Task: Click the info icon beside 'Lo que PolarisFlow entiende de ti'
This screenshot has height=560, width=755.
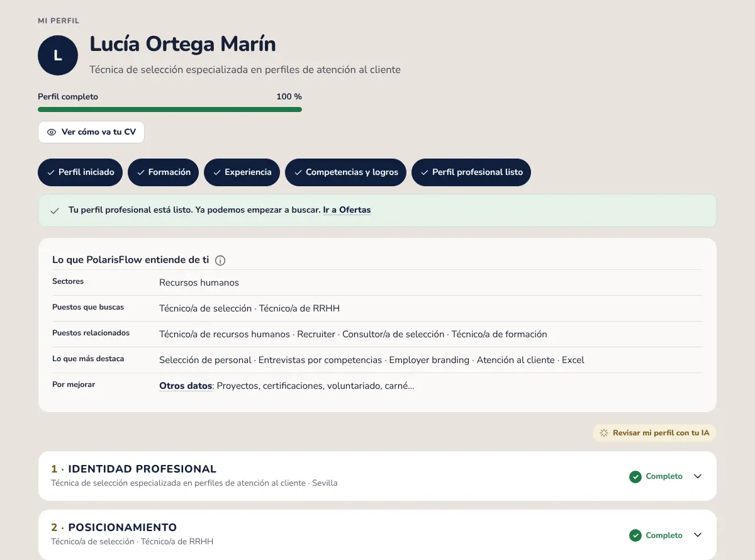Action: click(x=220, y=260)
